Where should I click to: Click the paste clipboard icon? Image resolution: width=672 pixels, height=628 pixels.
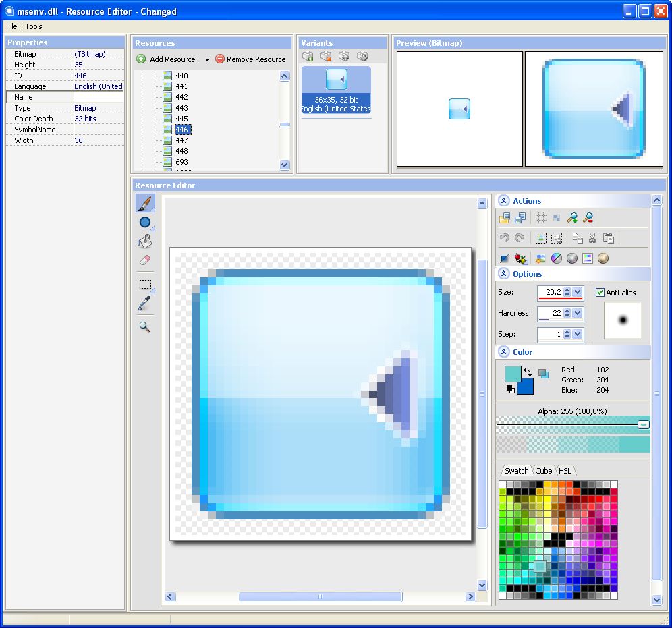(608, 238)
